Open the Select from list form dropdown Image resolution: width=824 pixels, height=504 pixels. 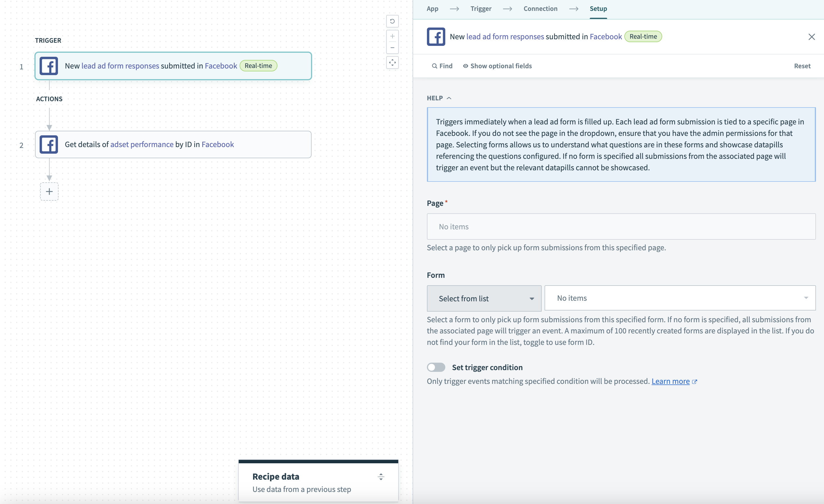pos(483,298)
